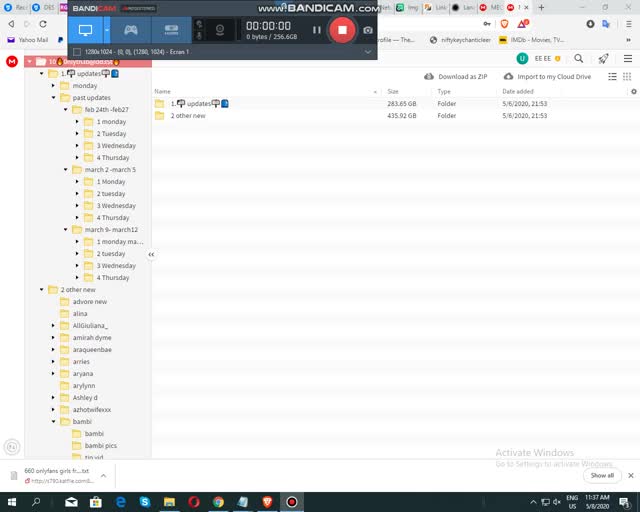This screenshot has width=640, height=512.
Task: Expand the 'AllGiuliana_' tree folder
Action: 53,325
